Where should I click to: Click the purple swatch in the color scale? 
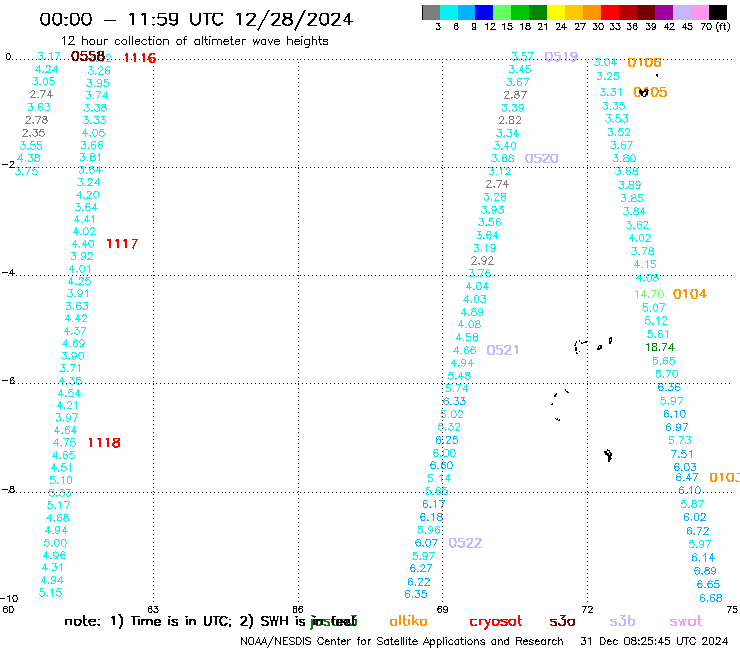click(x=664, y=12)
